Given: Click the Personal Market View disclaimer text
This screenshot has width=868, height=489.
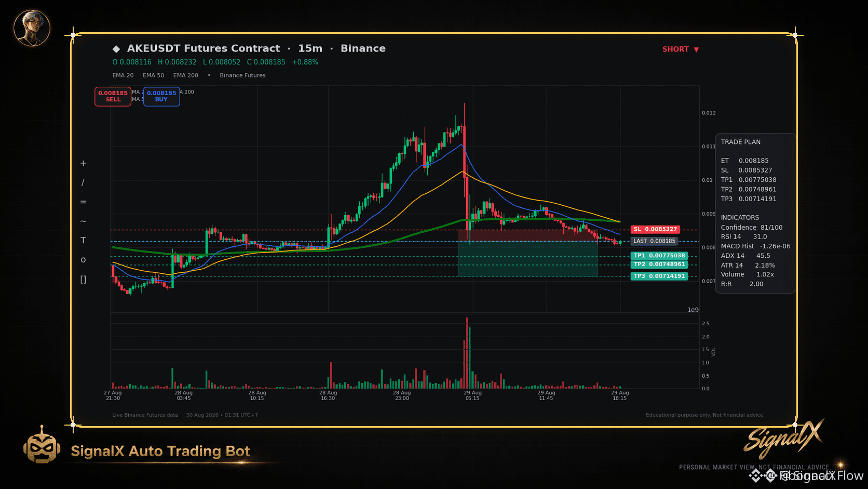Looking at the screenshot, I should coord(754,467).
